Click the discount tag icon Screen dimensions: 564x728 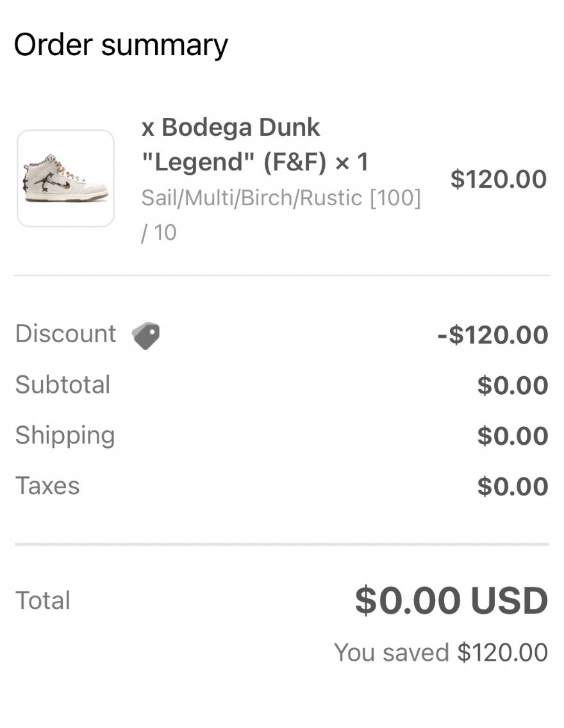145,335
